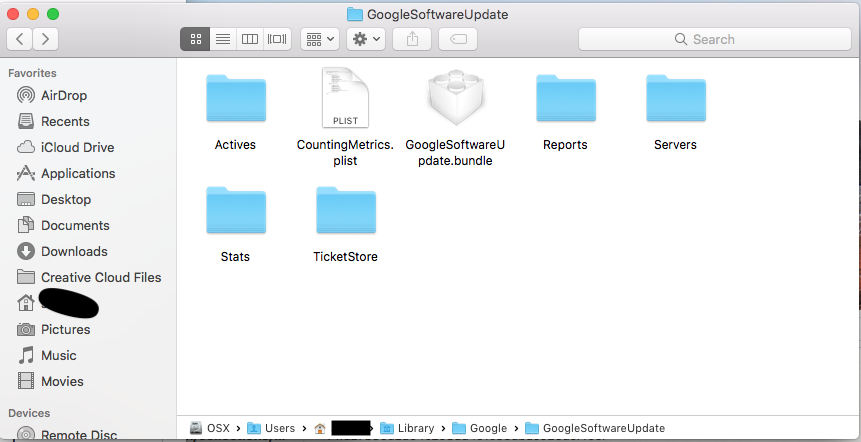Click the home folder in the path bar
The height and width of the screenshot is (442, 861).
click(x=342, y=428)
